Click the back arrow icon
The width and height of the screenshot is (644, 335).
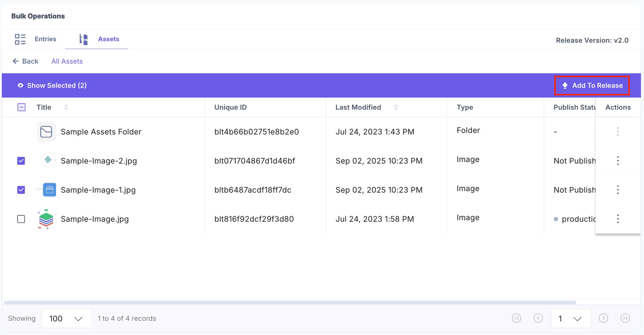15,61
